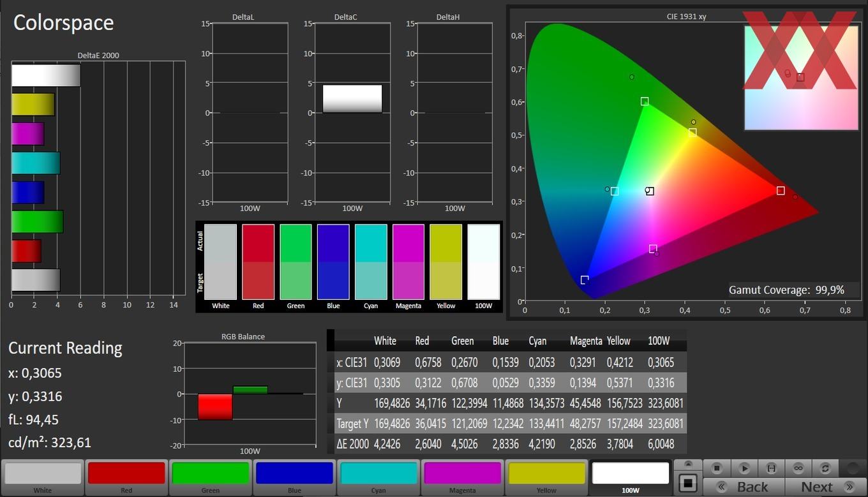This screenshot has height=497, width=868.
Task: Click the Magenta Actual/Target comparison patch
Action: [x=408, y=262]
